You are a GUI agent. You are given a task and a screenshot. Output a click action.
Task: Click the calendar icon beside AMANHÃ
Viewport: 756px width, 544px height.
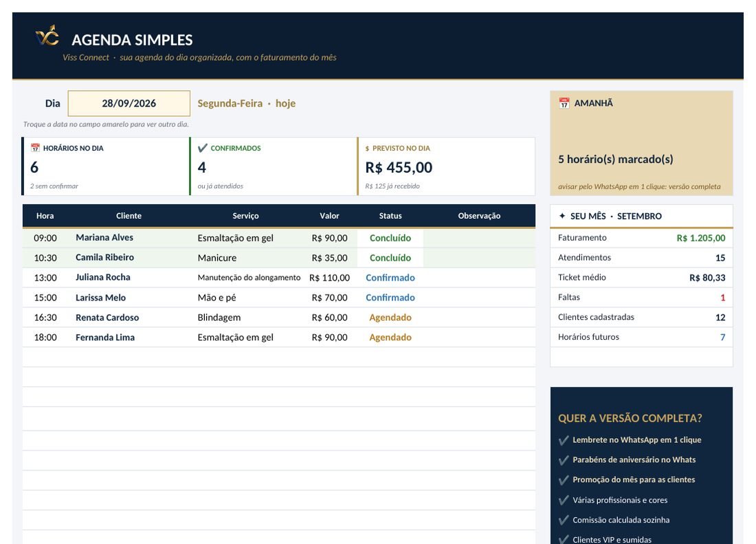coord(564,102)
